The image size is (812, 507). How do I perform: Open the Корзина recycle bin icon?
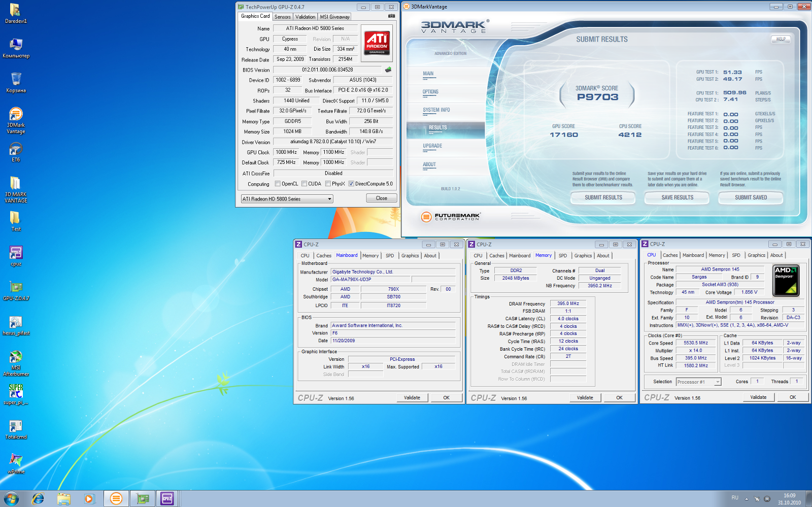click(16, 83)
